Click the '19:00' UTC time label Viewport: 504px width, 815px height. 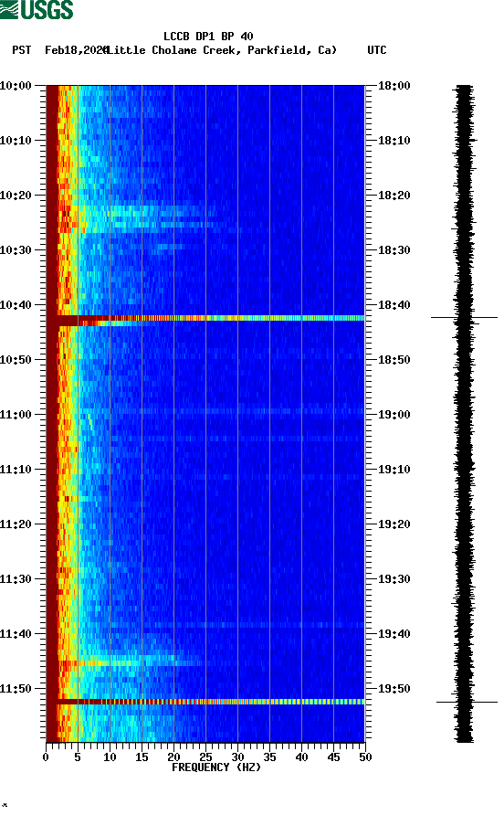[x=394, y=414]
